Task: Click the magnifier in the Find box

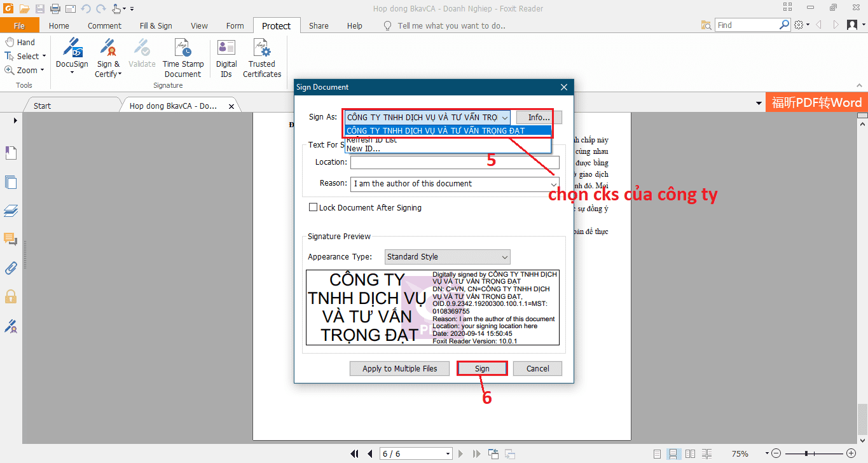Action: click(x=785, y=25)
